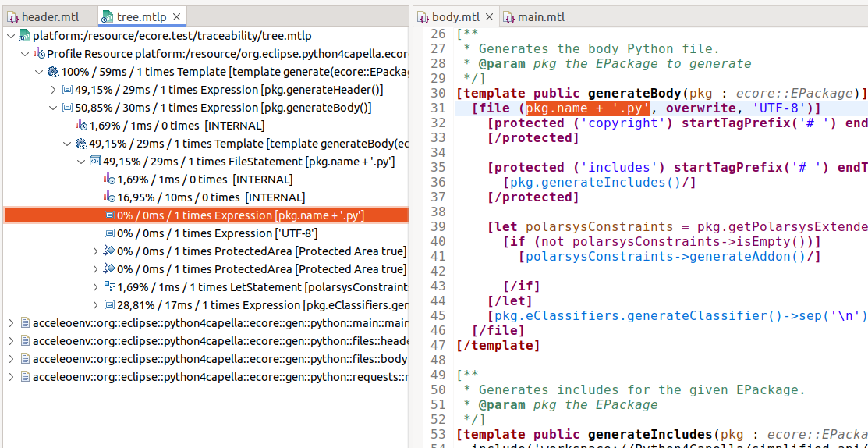Expand the LetStatement polarsysConstraints row
This screenshot has height=448, width=868.
point(96,287)
